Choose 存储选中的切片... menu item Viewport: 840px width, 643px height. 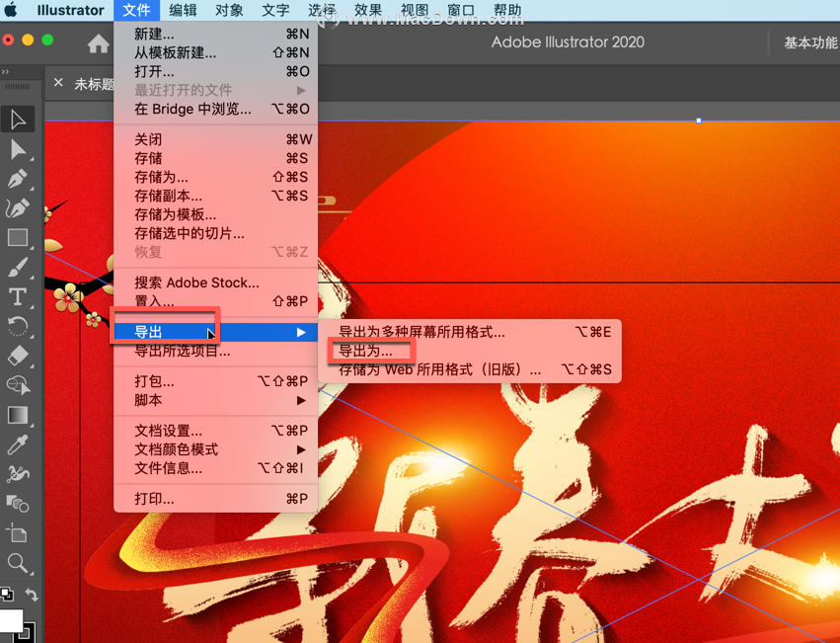(x=216, y=234)
